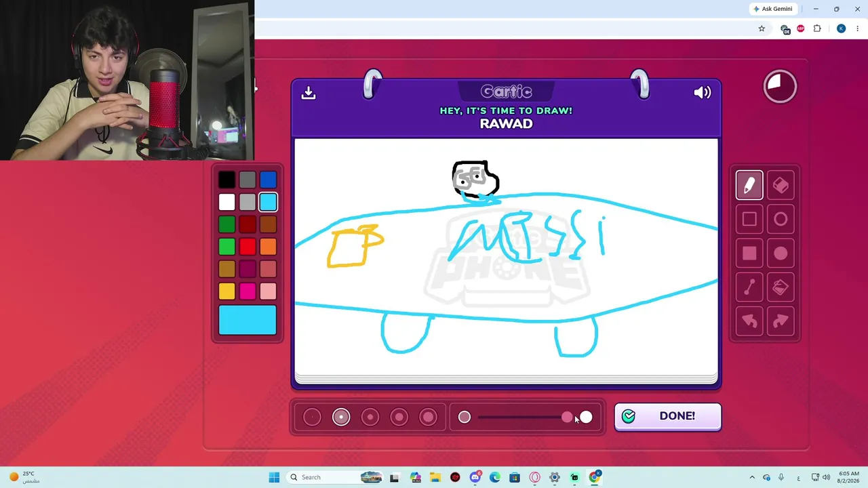Open Opera browser from the taskbar
The width and height of the screenshot is (868, 488).
(534, 477)
